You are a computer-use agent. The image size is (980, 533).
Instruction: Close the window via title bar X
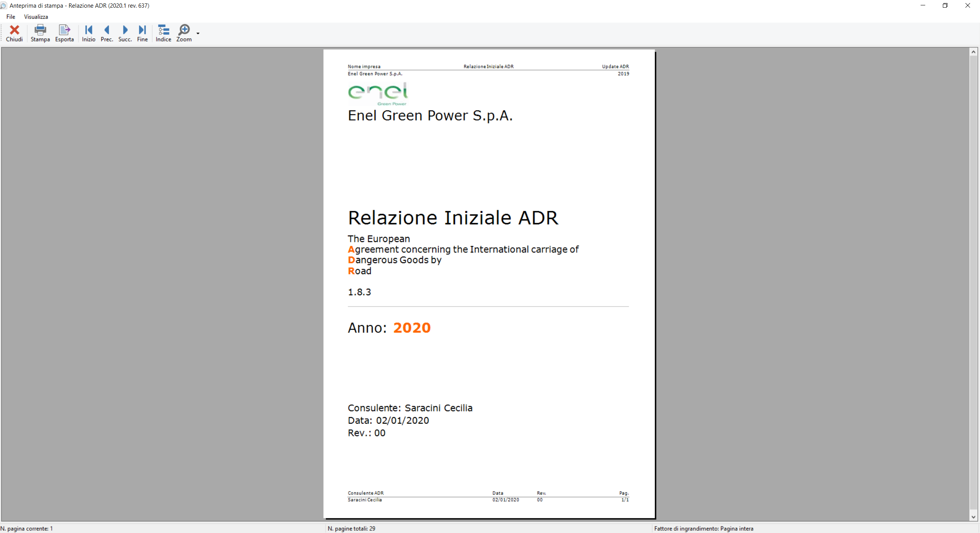(x=967, y=5)
